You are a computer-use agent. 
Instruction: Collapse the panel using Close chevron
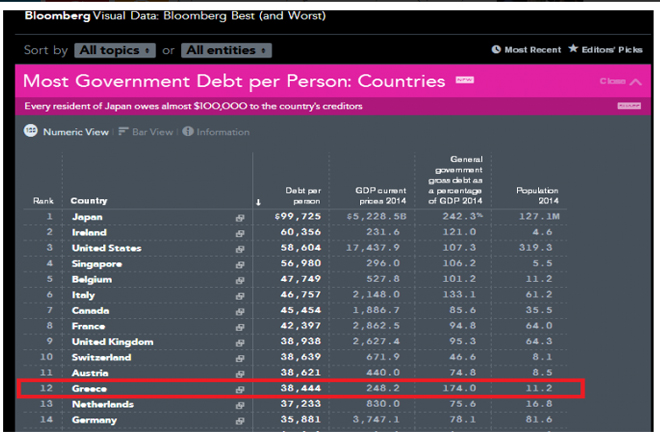[x=636, y=81]
